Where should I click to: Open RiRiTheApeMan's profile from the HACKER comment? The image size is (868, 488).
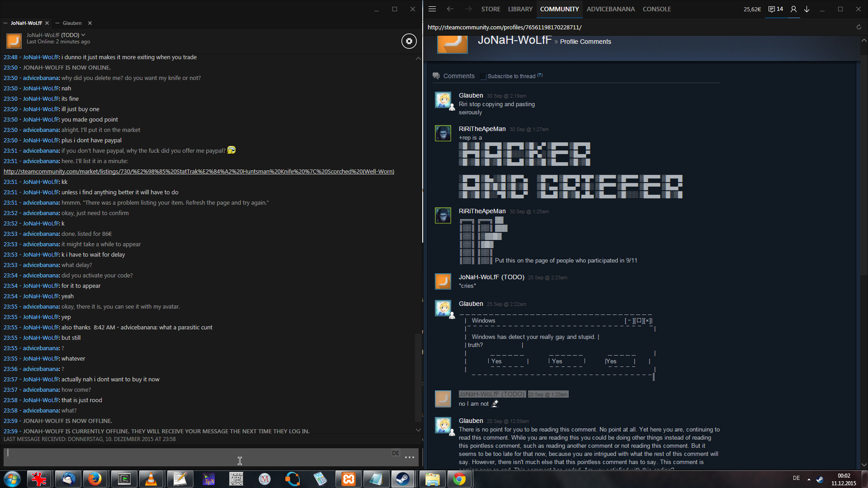tap(482, 129)
